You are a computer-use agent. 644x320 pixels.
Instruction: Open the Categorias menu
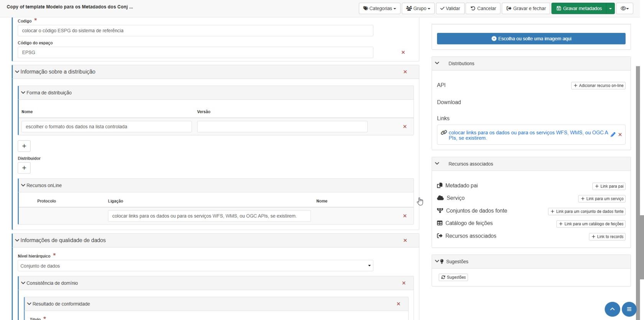[379, 8]
